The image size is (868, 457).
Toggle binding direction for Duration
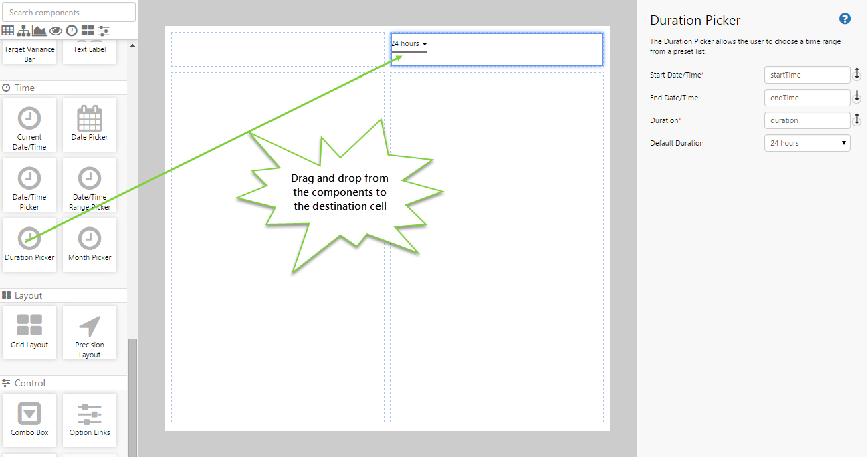click(x=857, y=120)
